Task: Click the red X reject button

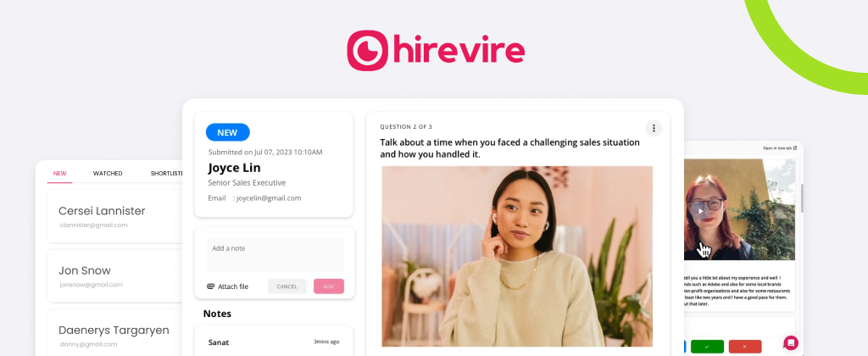Action: coord(744,347)
